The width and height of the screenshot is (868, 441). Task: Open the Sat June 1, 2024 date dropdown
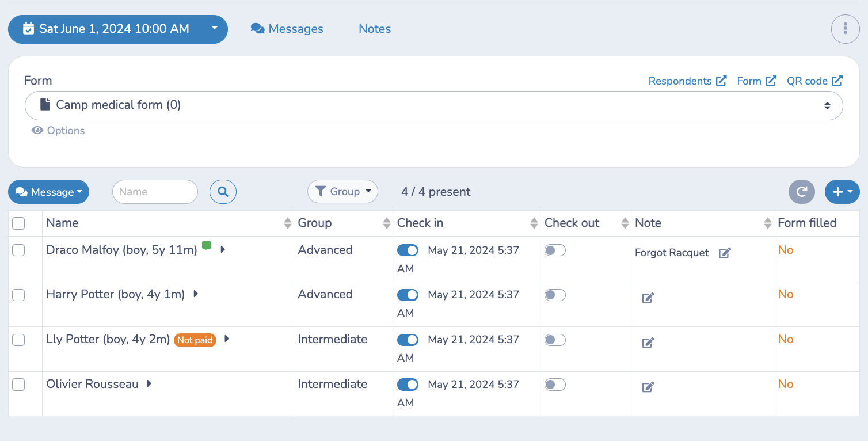coord(118,29)
